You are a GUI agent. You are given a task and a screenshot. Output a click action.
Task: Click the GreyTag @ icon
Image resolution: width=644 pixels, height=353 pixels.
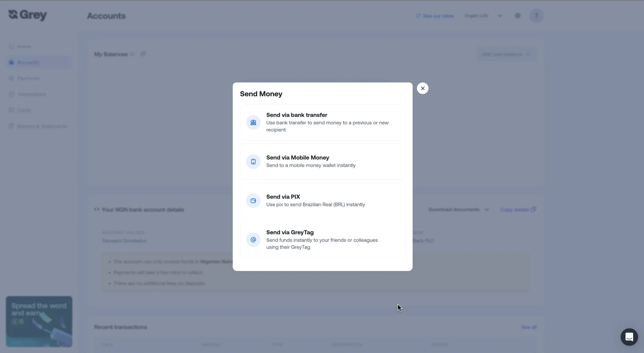coord(253,239)
